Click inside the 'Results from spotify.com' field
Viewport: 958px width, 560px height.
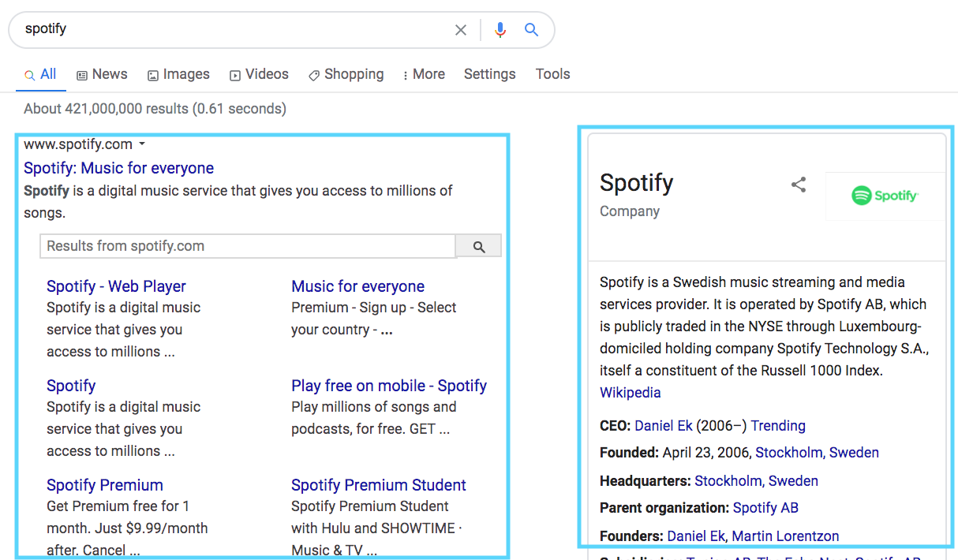(x=248, y=246)
